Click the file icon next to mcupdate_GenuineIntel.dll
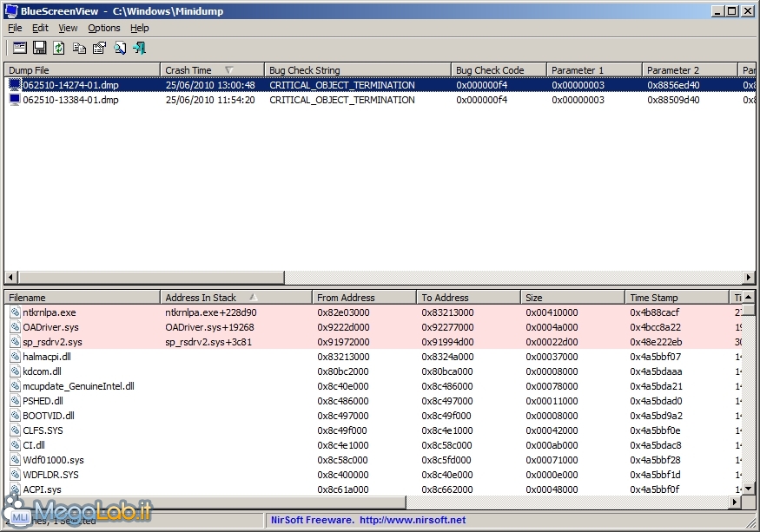The image size is (760, 532). [x=16, y=386]
